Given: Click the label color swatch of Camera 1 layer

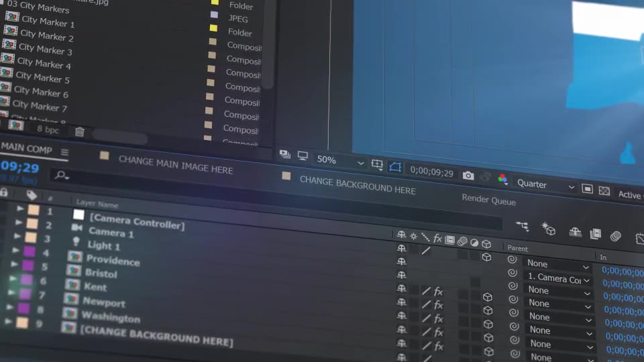Looking at the screenshot, I should (x=32, y=224).
